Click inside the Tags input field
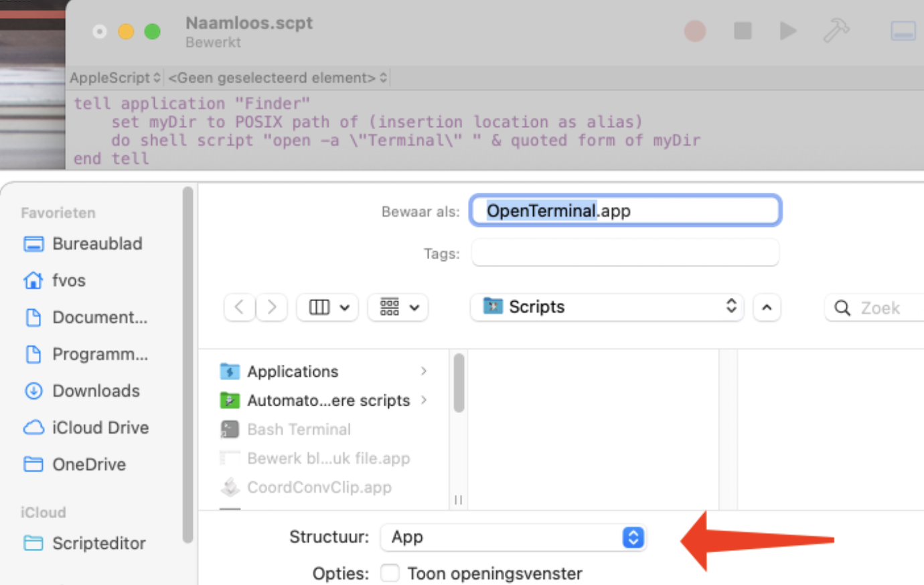The height and width of the screenshot is (585, 924). (x=623, y=252)
